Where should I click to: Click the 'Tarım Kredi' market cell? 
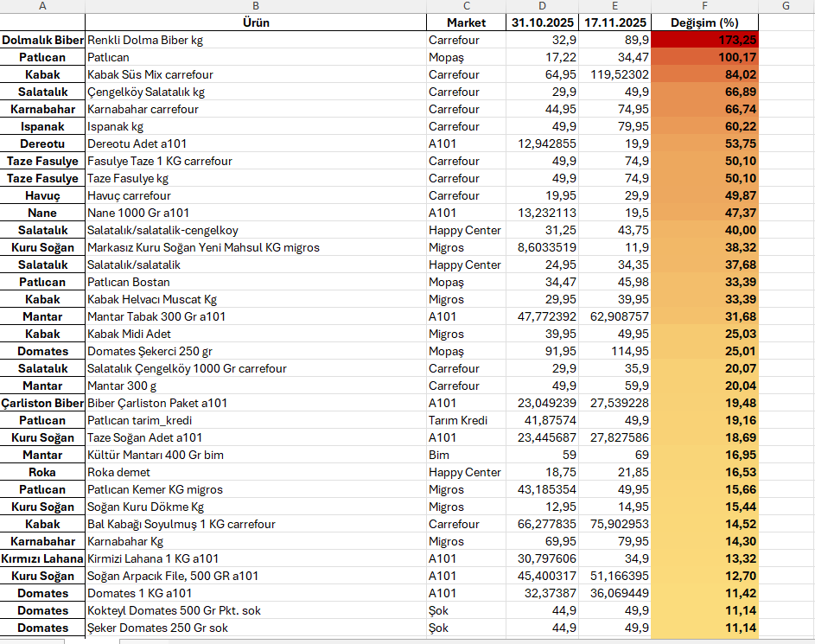pos(466,420)
